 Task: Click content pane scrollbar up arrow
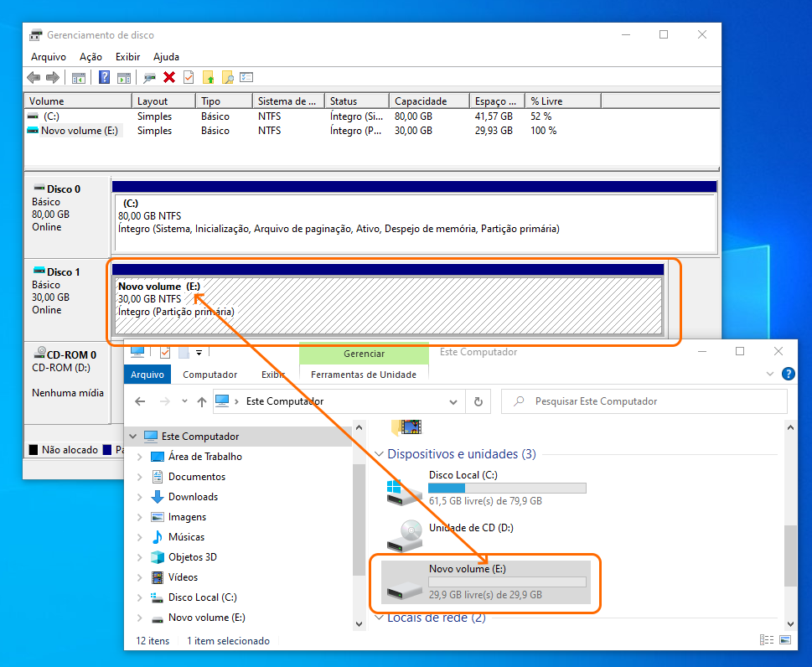[x=790, y=427]
